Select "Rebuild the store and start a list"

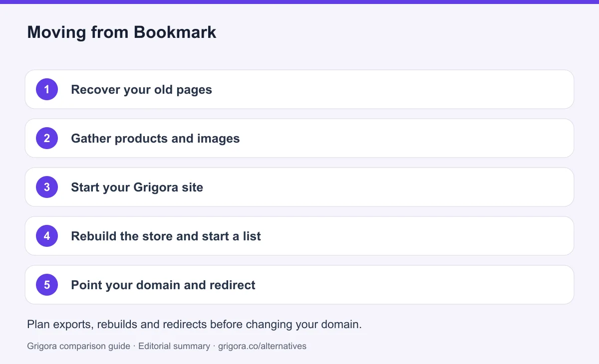pyautogui.click(x=299, y=236)
